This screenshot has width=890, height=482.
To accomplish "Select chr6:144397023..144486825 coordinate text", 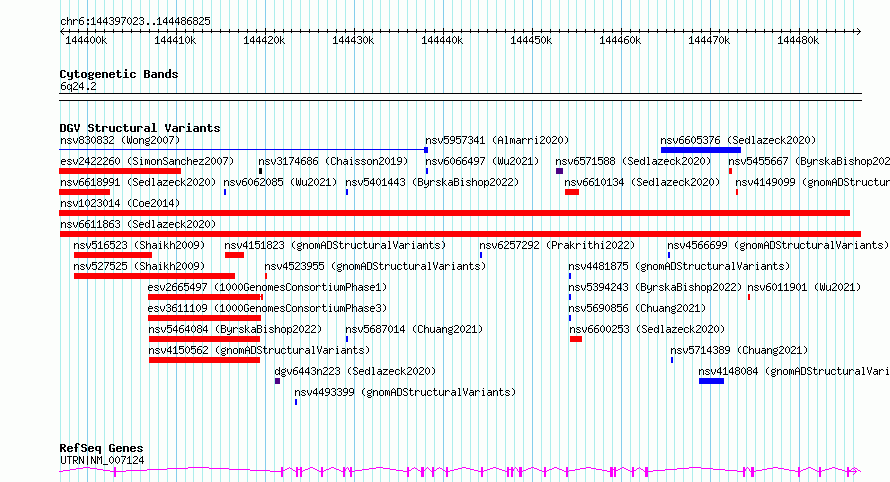I will click(x=135, y=21).
